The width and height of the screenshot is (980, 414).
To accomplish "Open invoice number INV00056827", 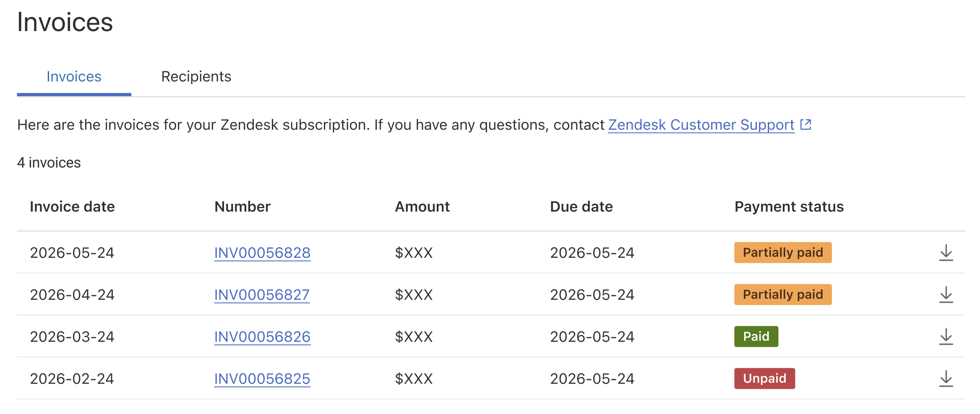I will (x=262, y=295).
